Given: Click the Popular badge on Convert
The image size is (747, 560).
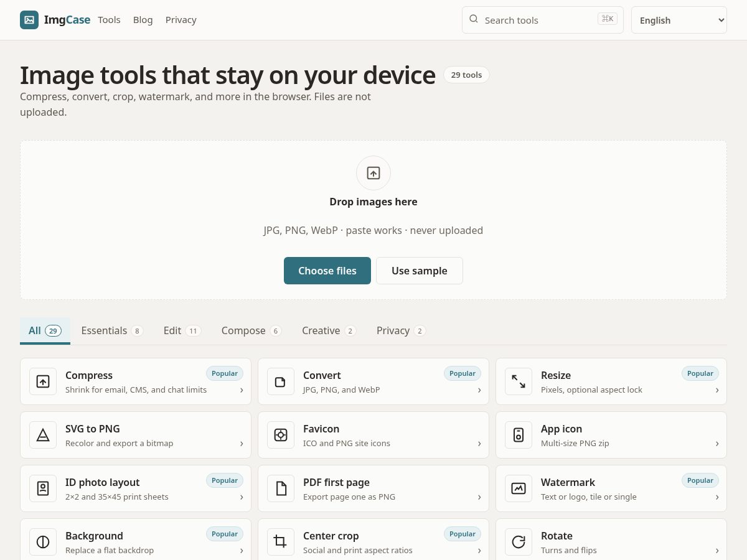Looking at the screenshot, I should (x=463, y=373).
